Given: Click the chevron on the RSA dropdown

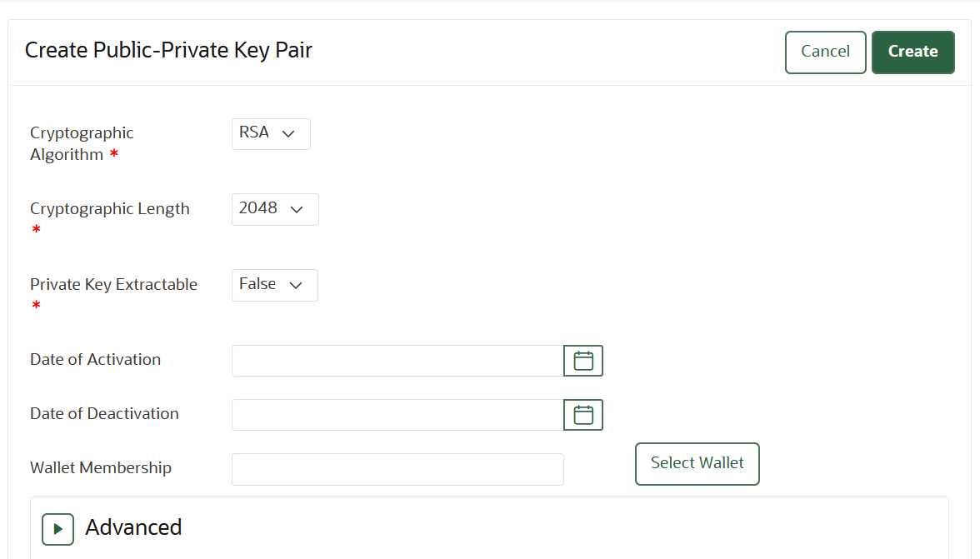Looking at the screenshot, I should 289,133.
